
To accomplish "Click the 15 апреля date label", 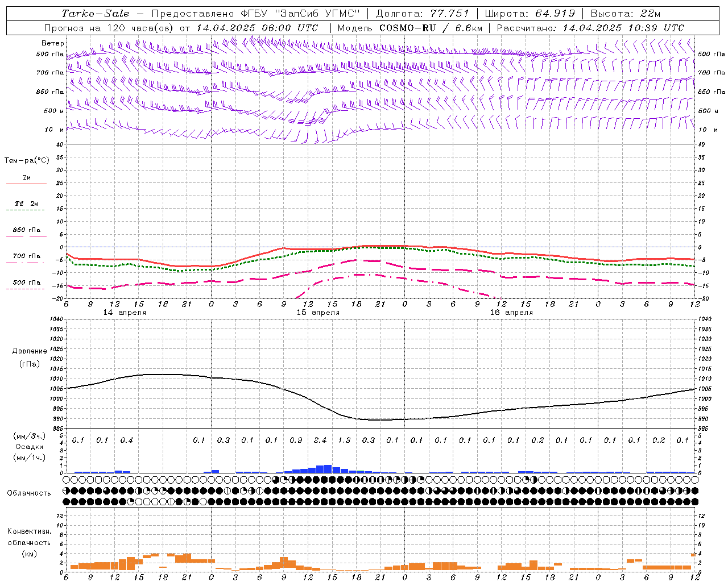I will 318,313.
